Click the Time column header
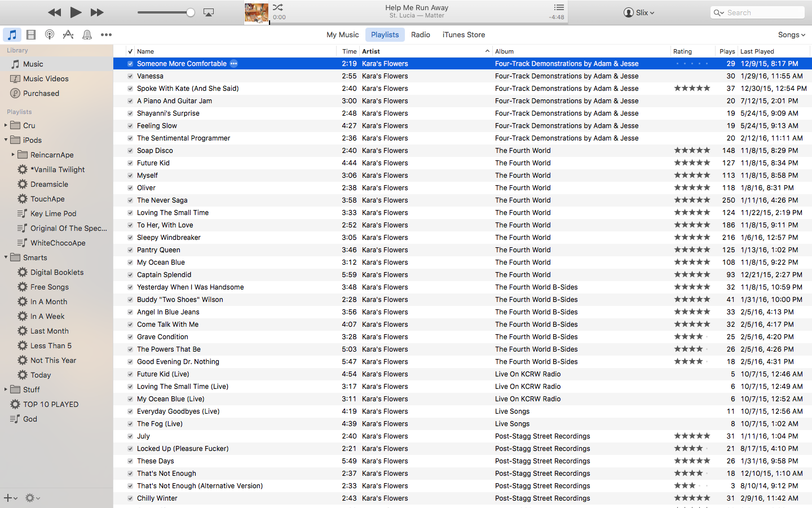Viewport: 812px width, 508px height. [348, 51]
